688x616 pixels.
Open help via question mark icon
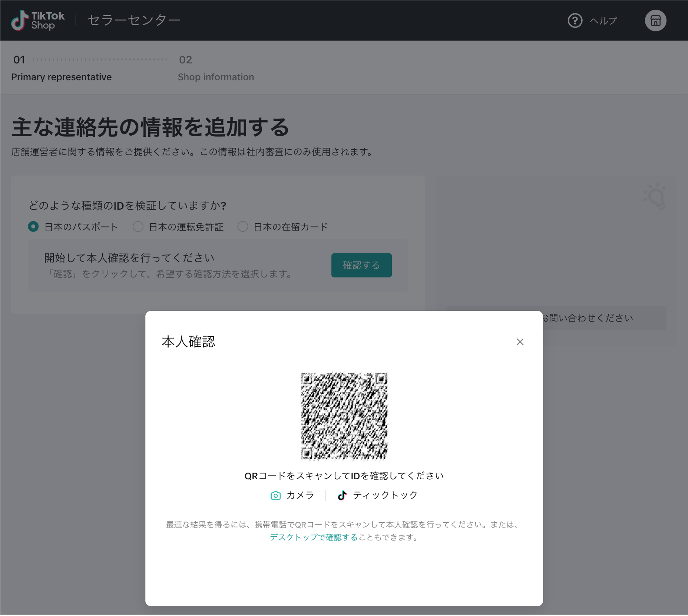point(575,20)
